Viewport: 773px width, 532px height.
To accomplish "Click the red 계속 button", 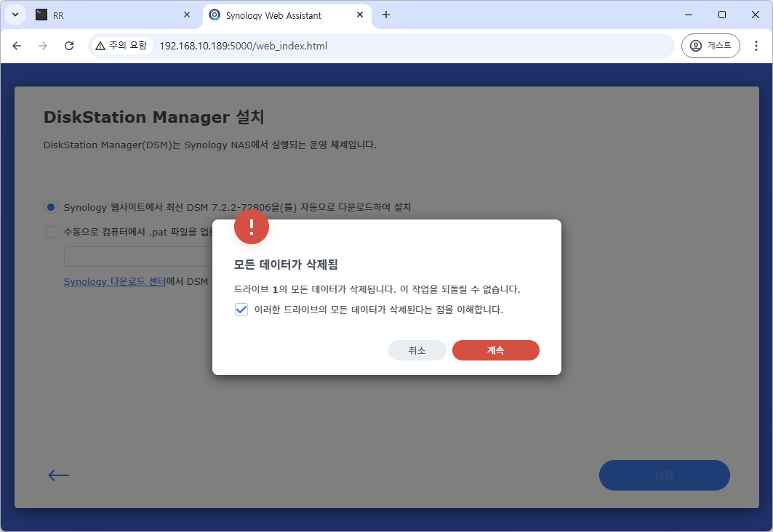I will point(495,350).
